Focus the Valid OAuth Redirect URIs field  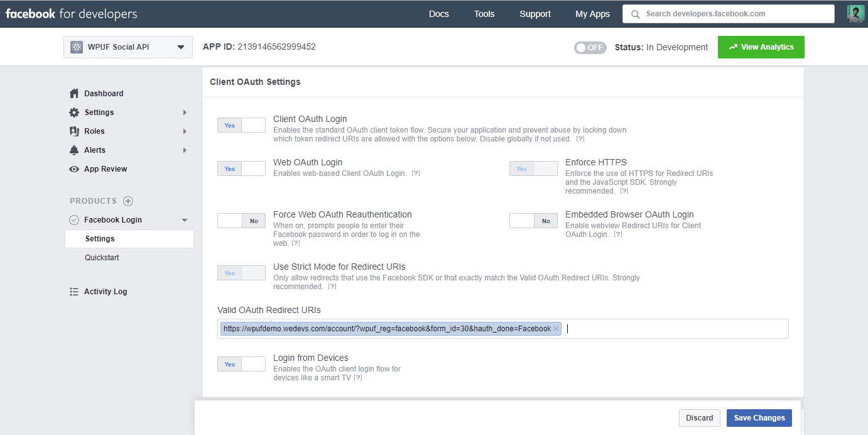(503, 329)
